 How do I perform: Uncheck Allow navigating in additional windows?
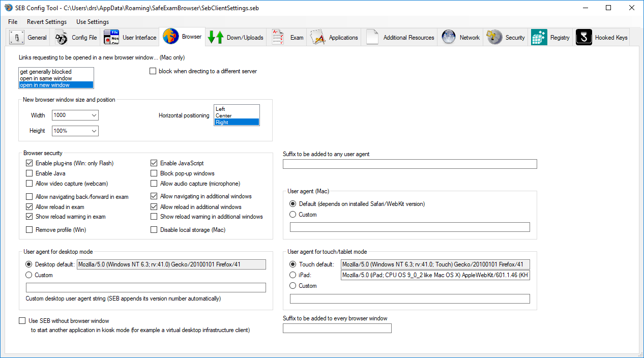(154, 196)
